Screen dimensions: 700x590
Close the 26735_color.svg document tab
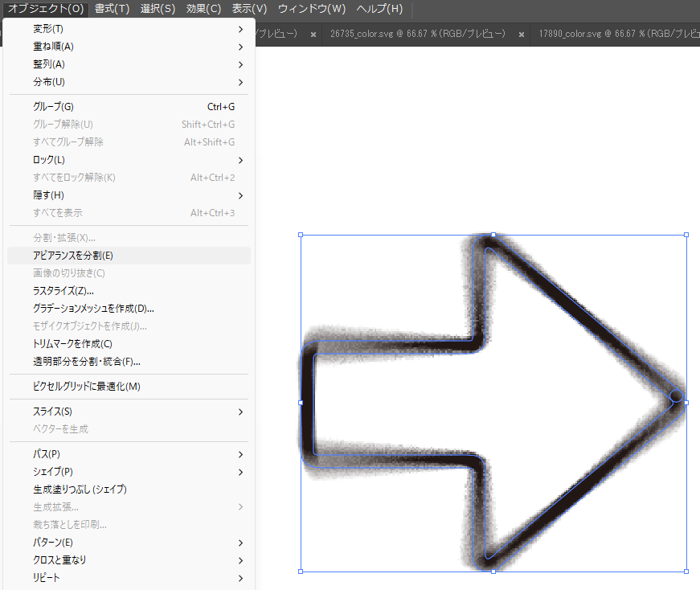click(522, 35)
